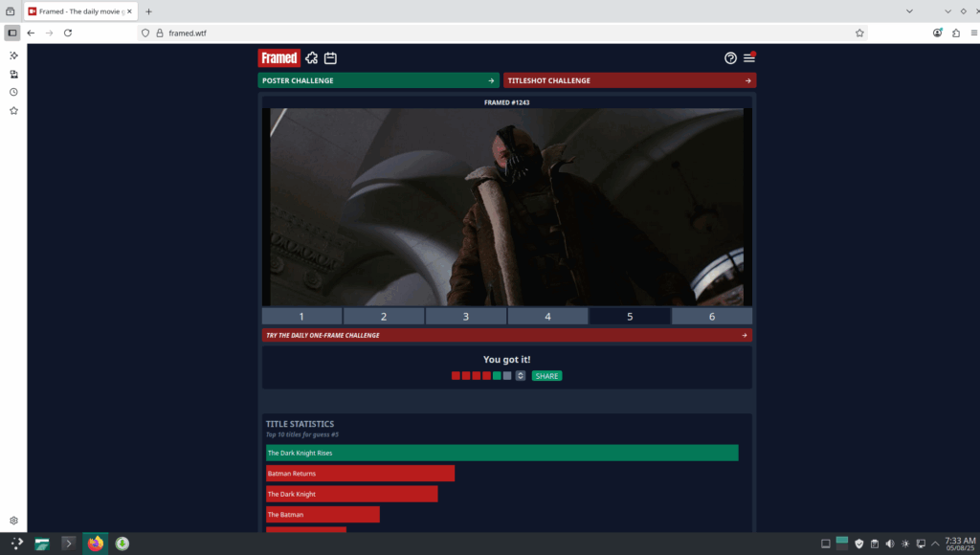This screenshot has width=980, height=555.
Task: Reload the page in the browser
Action: click(x=68, y=33)
